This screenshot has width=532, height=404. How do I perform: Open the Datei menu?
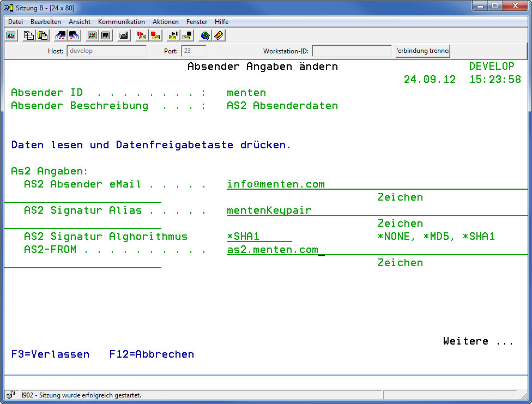15,22
